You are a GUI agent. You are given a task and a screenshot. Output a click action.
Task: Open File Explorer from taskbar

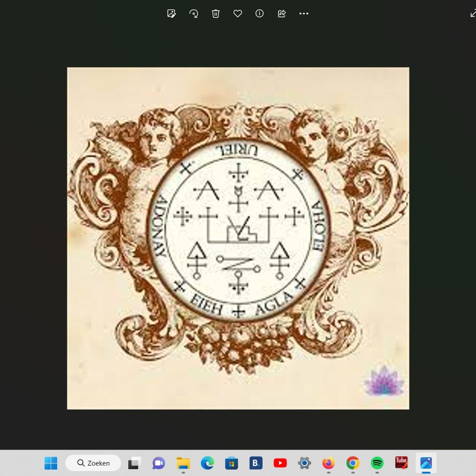183,463
